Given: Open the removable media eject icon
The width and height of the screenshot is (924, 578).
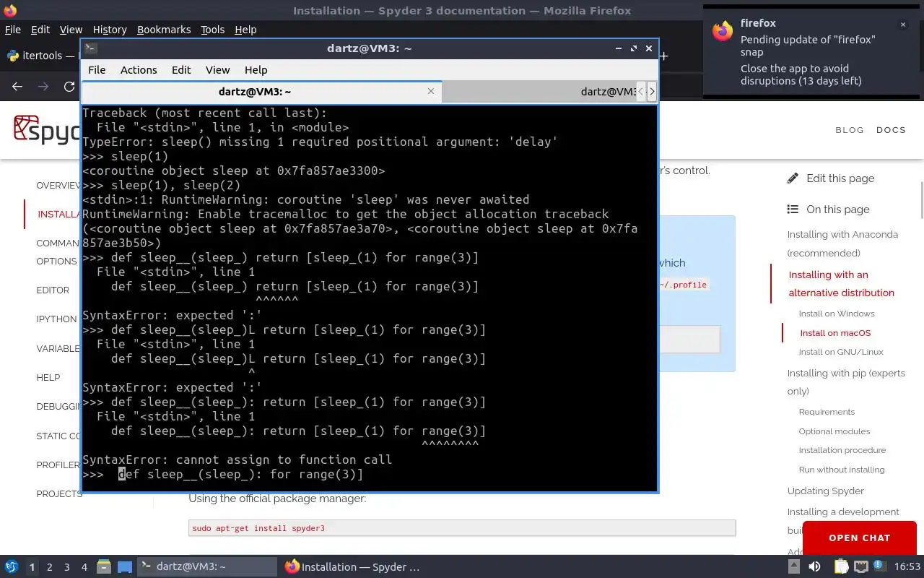Looking at the screenshot, I should [x=794, y=567].
